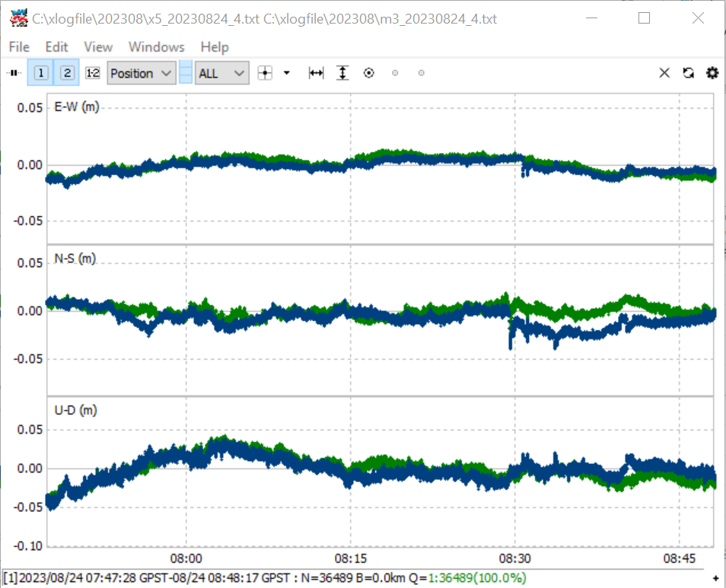Open the File menu

click(x=19, y=46)
